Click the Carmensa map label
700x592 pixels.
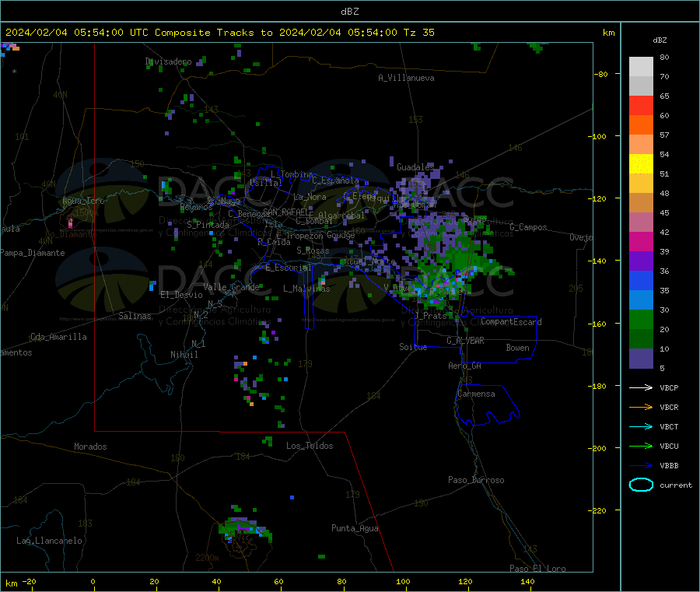pos(476,394)
